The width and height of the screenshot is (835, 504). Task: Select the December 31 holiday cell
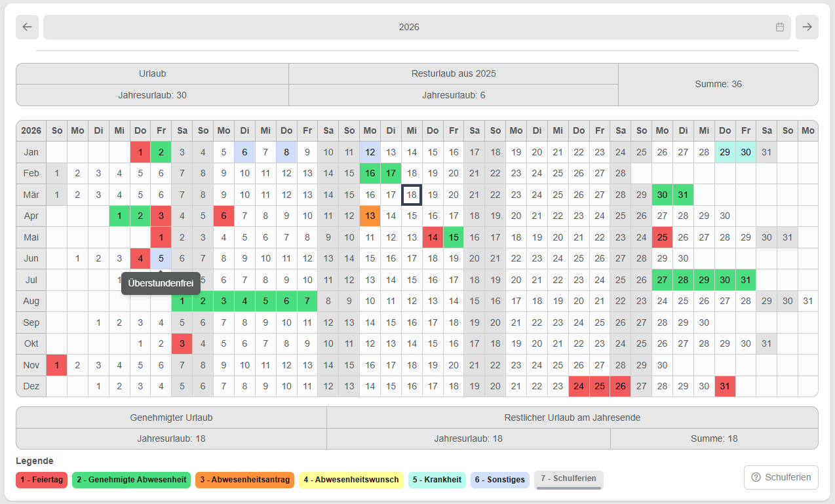pos(724,386)
